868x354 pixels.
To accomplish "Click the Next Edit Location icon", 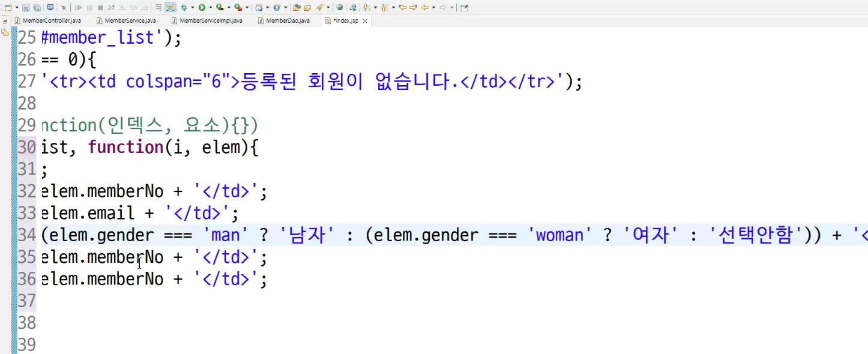I will tap(413, 8).
